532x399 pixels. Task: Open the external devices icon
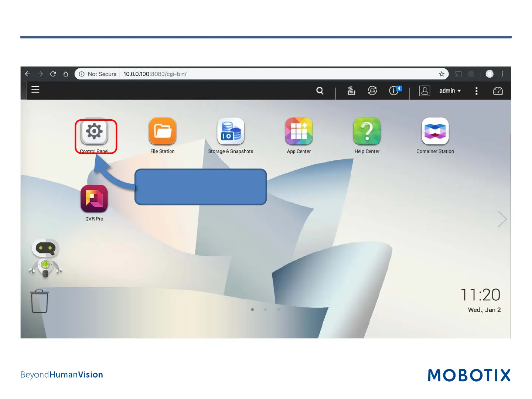click(372, 91)
